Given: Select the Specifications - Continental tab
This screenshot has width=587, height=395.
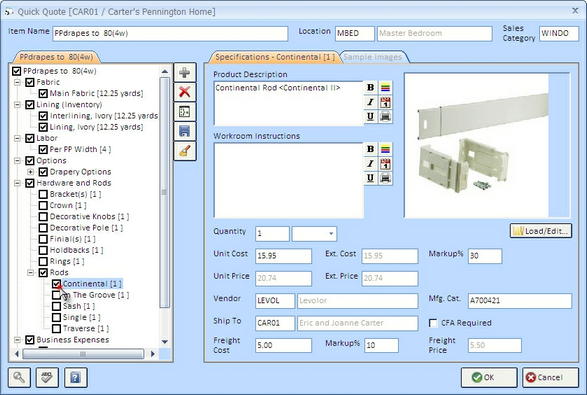Looking at the screenshot, I should (274, 57).
